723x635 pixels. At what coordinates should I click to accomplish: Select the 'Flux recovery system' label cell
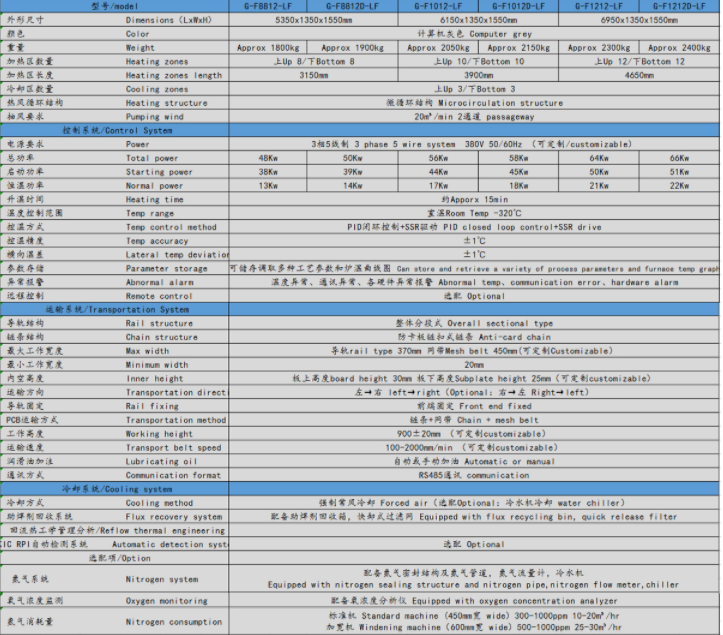click(174, 517)
